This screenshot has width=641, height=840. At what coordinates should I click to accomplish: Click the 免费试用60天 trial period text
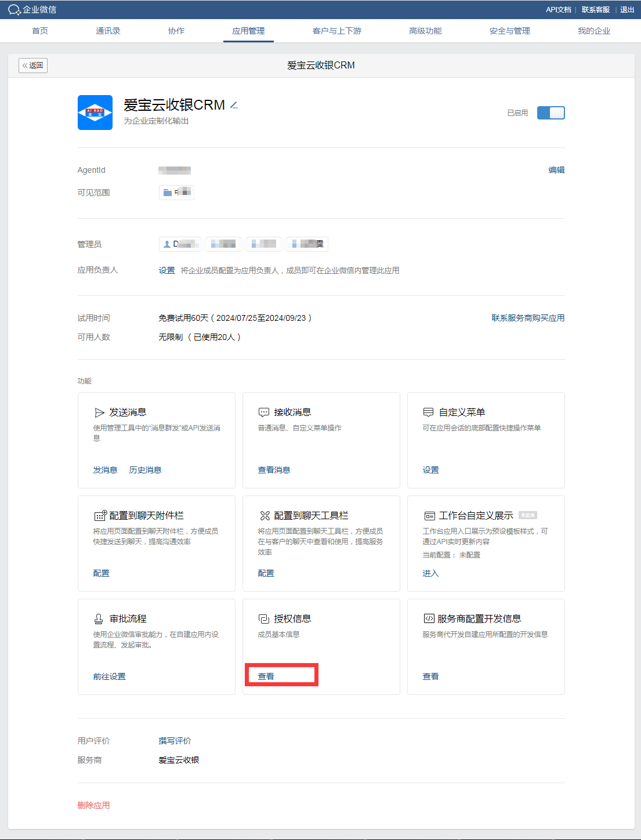[x=235, y=318]
